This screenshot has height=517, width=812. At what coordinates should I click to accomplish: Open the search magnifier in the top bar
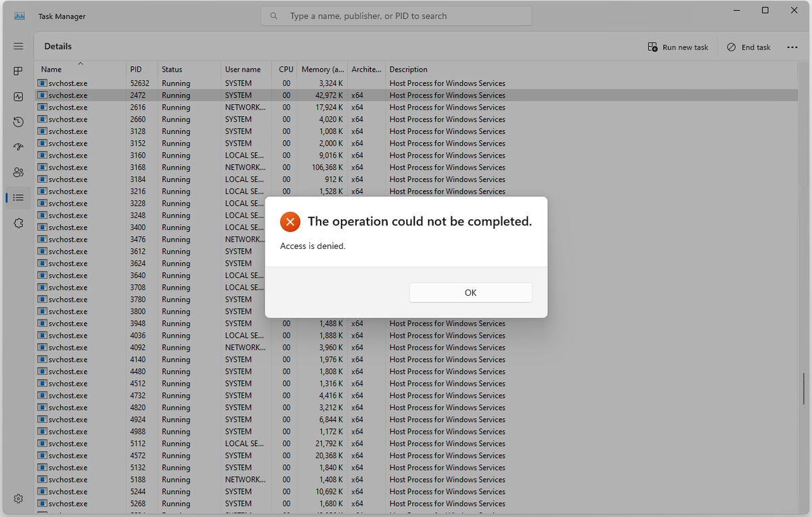tap(273, 15)
